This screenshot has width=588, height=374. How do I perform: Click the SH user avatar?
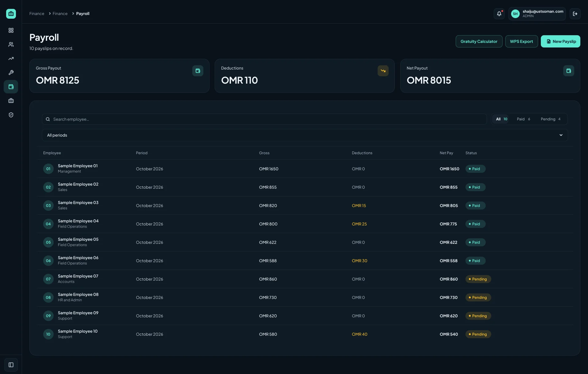coord(515,14)
